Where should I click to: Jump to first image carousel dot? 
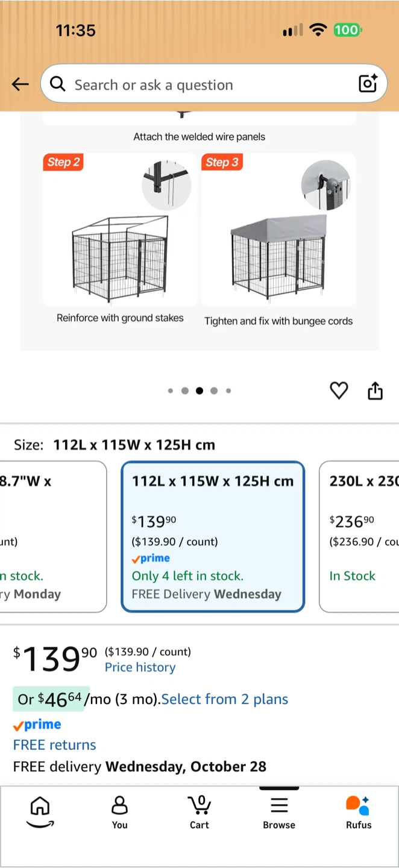coord(171,391)
